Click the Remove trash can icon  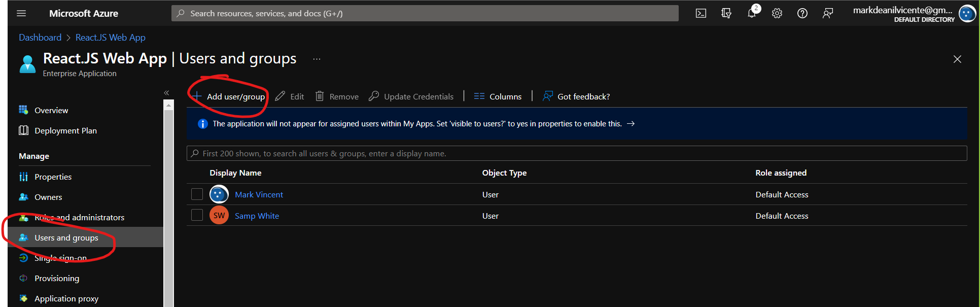coord(320,96)
